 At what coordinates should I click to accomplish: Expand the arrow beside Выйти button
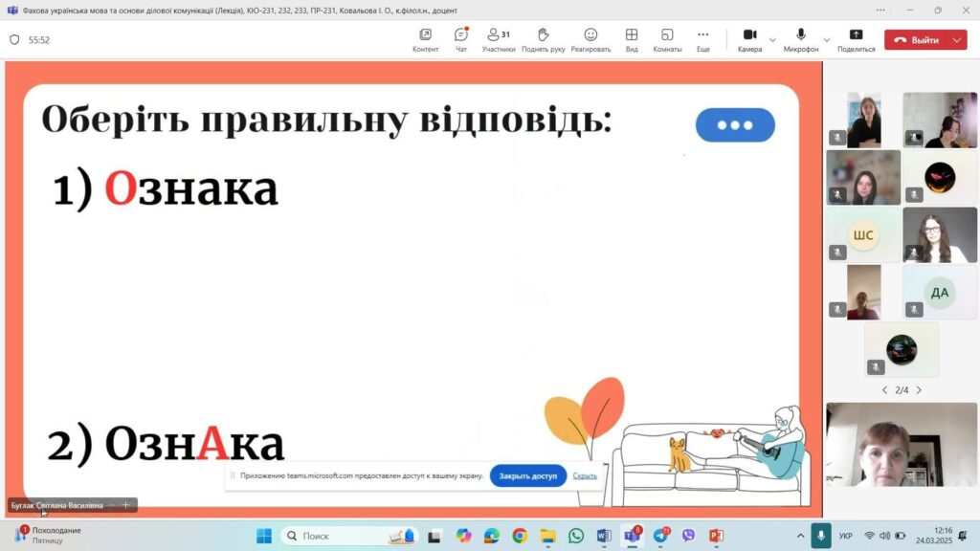pos(957,40)
